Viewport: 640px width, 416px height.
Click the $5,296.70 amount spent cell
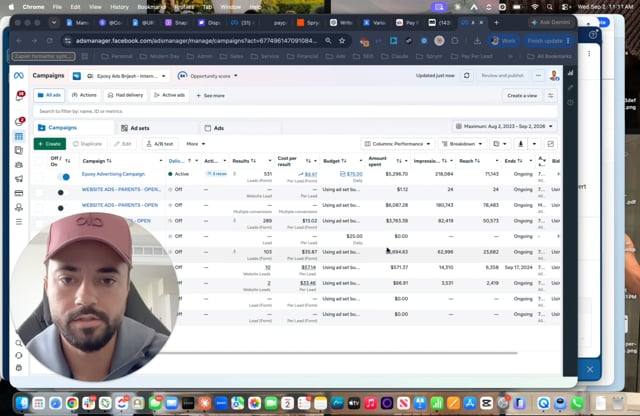pos(396,174)
